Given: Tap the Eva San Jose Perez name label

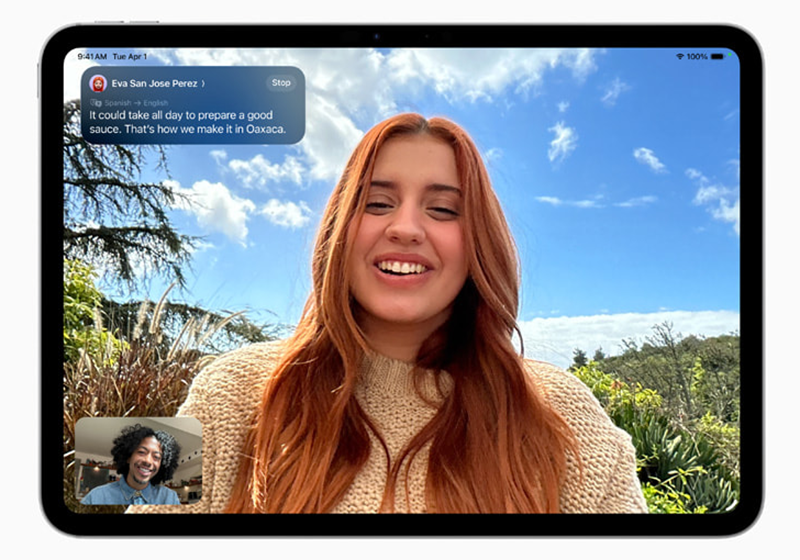Looking at the screenshot, I should [x=154, y=83].
